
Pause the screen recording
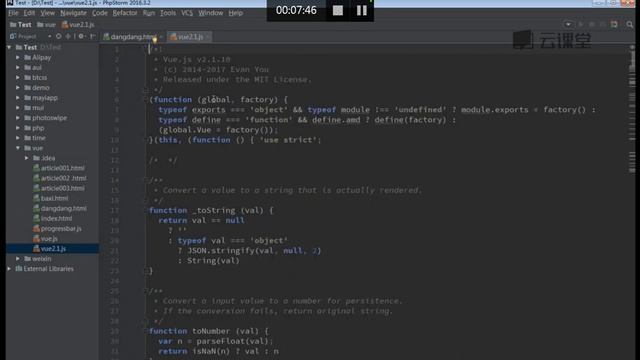[362, 11]
